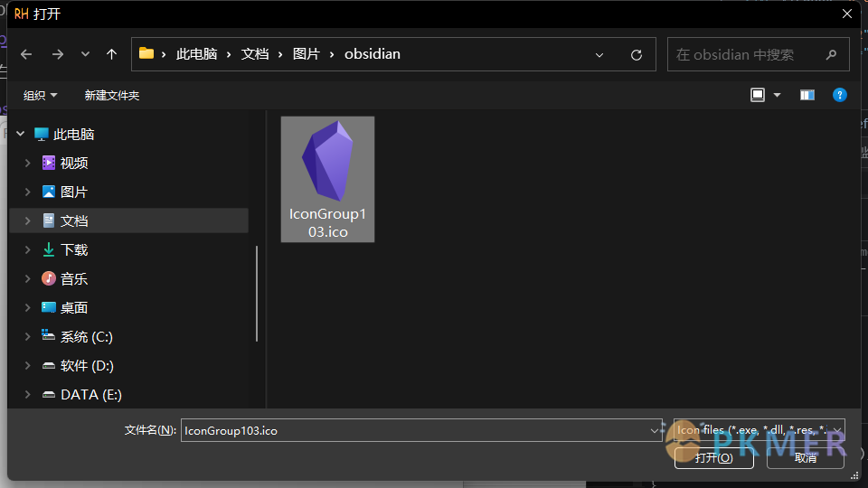
Task: Select 软件 (D:) drive
Action: tap(87, 365)
